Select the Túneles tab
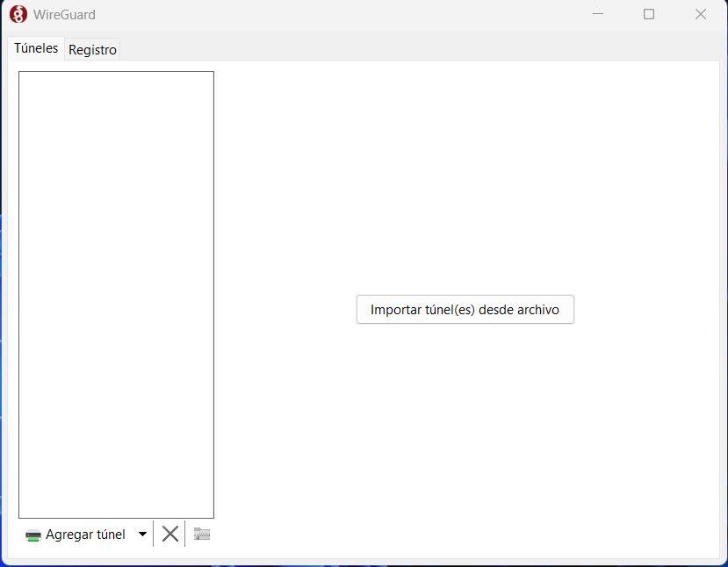The height and width of the screenshot is (567, 728). [x=36, y=48]
